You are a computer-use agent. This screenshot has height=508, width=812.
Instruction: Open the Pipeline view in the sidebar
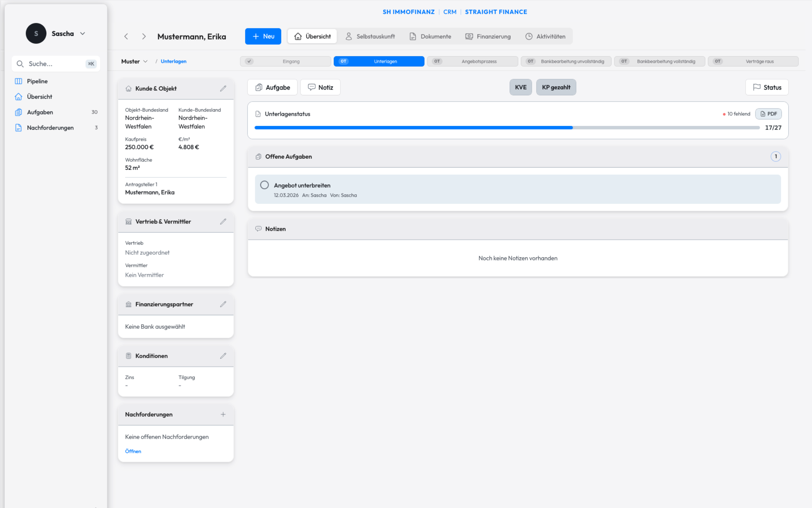(x=37, y=81)
